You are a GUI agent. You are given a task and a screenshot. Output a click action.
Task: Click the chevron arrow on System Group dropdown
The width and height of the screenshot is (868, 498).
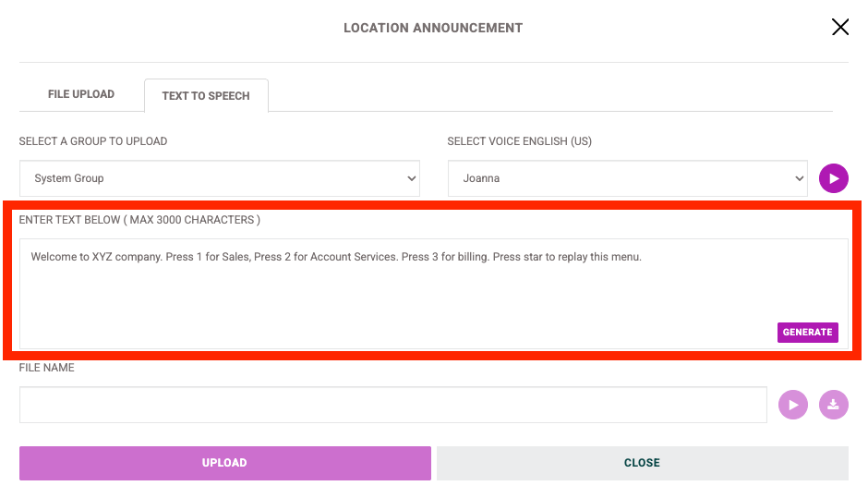[411, 178]
